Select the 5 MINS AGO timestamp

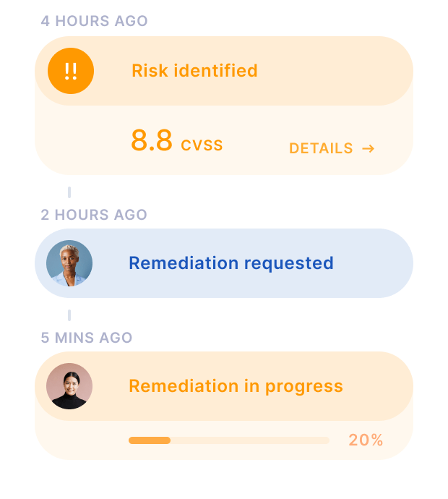click(87, 338)
